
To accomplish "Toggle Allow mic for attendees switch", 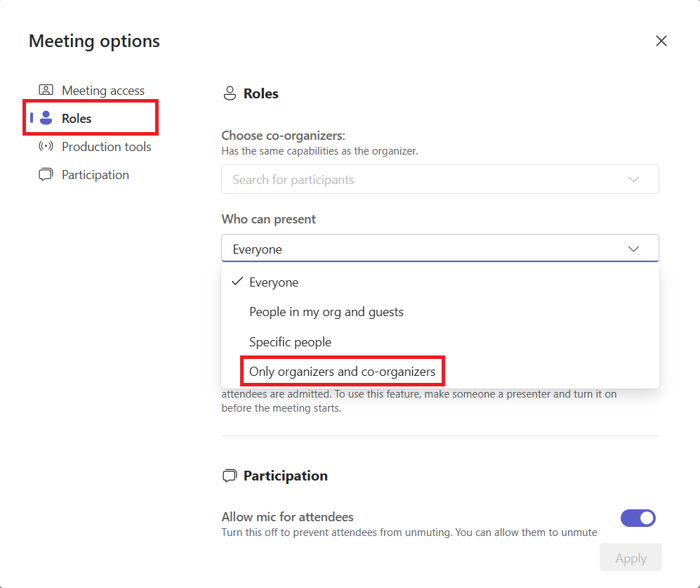I will pos(638,518).
